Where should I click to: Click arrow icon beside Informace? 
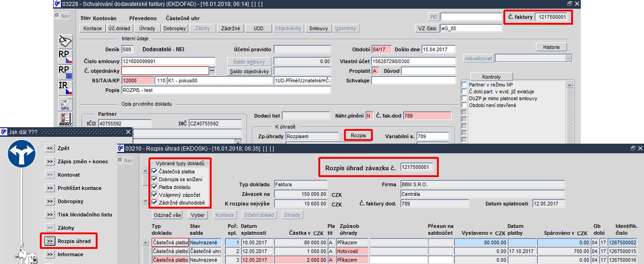point(50,254)
